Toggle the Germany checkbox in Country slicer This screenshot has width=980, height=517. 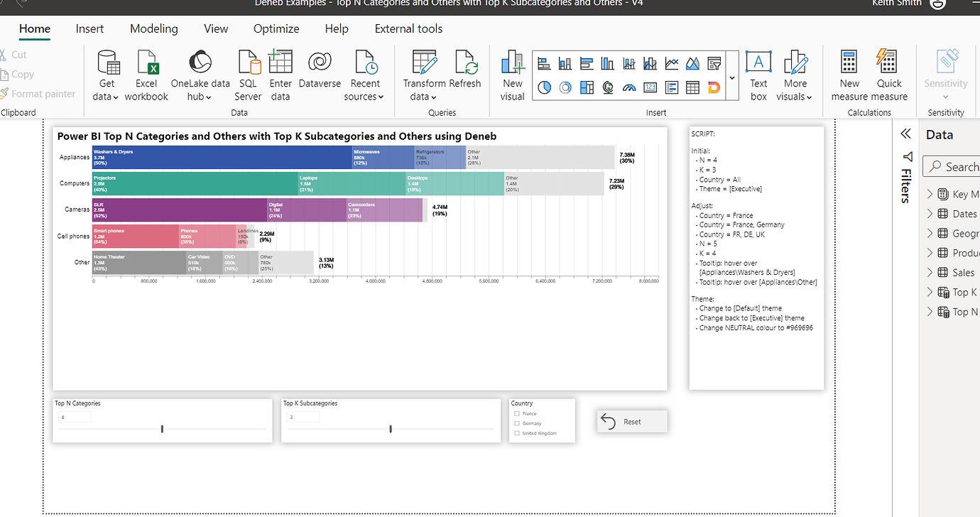516,423
